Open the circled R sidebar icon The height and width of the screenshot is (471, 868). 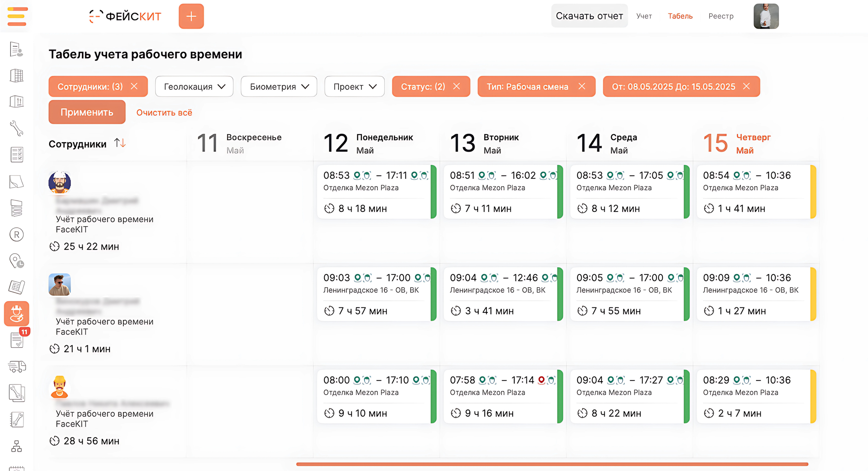coord(16,235)
